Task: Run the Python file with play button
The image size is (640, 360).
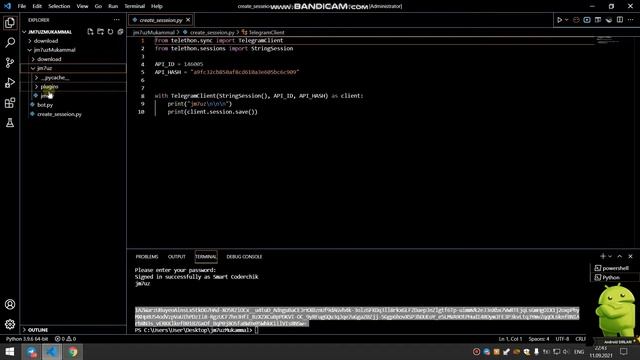Action: pos(559,20)
